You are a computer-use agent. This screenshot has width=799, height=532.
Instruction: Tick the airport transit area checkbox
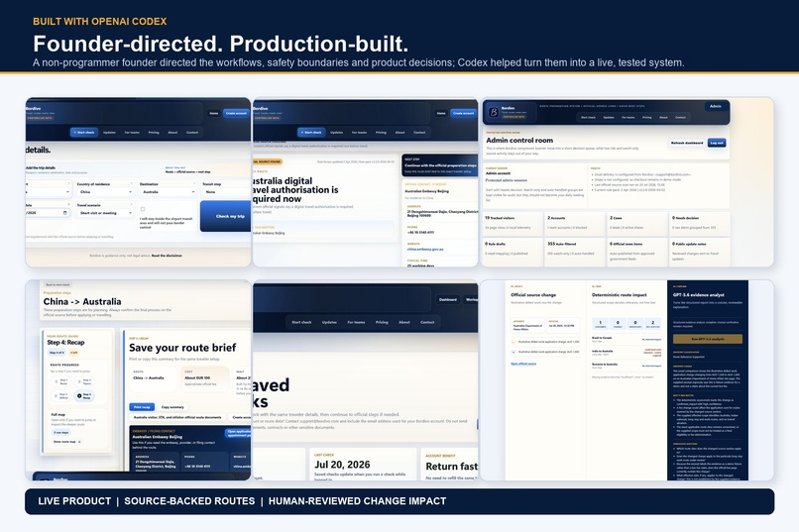pyautogui.click(x=143, y=209)
